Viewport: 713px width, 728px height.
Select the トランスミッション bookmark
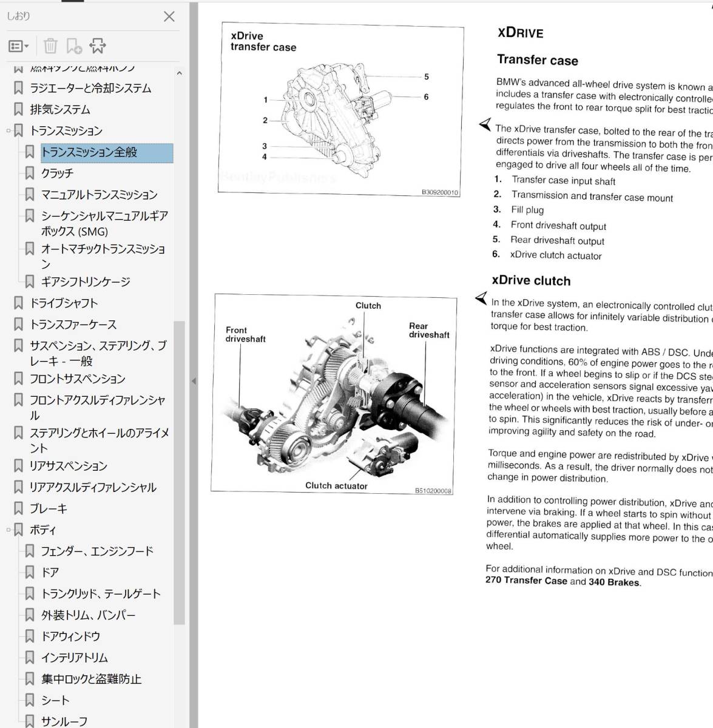[66, 130]
